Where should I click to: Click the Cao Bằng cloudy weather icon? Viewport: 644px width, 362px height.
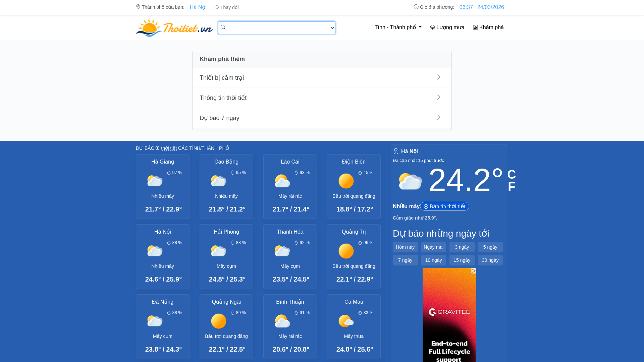(x=218, y=181)
